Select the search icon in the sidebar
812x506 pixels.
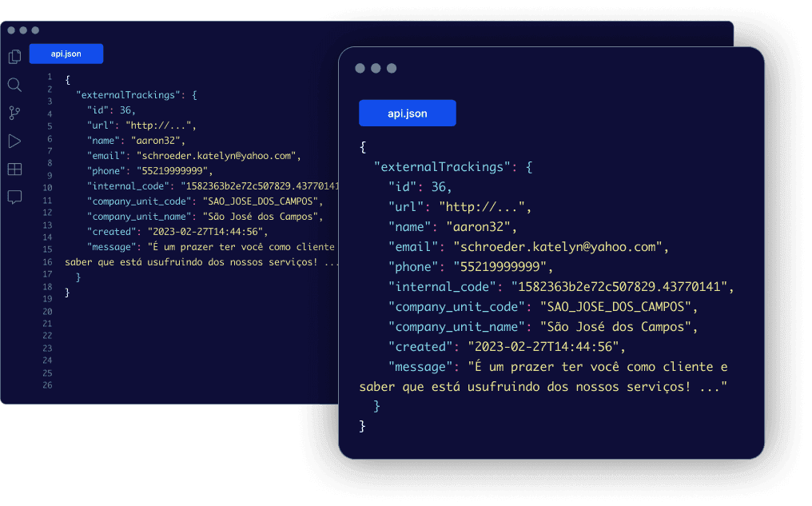click(x=14, y=85)
